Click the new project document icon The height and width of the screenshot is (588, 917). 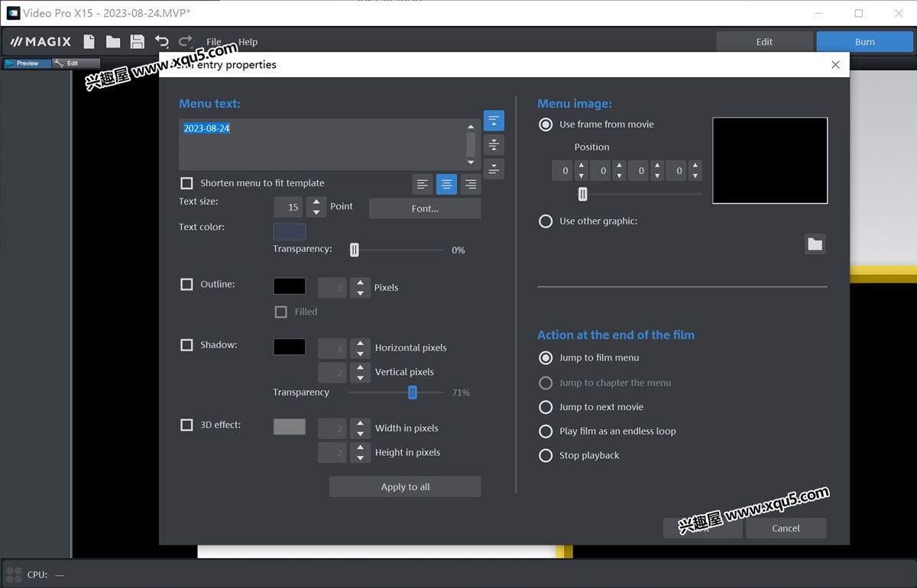tap(89, 42)
